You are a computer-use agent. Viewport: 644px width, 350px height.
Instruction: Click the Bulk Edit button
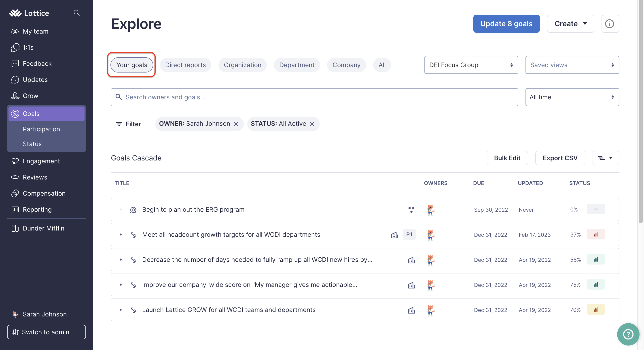(x=507, y=158)
